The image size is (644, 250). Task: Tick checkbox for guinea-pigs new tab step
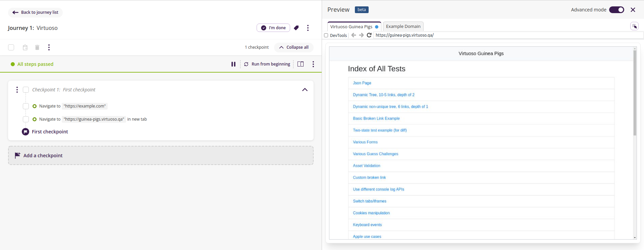(x=26, y=119)
